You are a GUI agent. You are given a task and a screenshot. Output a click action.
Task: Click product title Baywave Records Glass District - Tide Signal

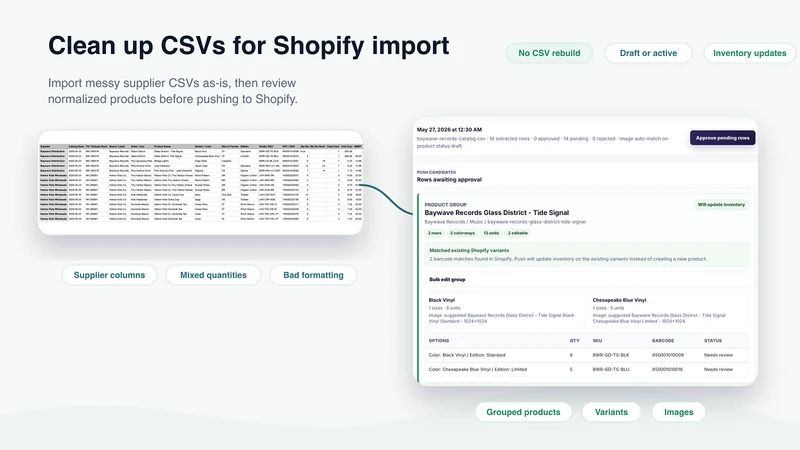(x=496, y=213)
